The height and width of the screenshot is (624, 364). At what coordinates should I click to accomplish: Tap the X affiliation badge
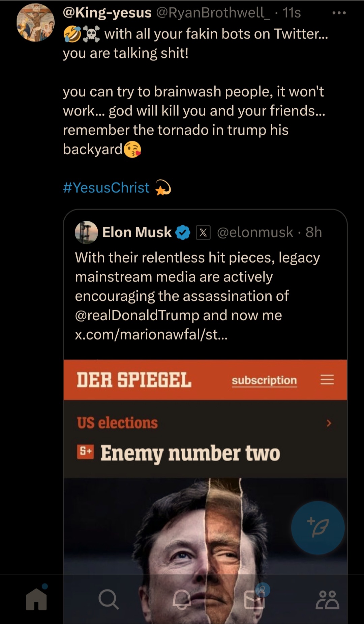[203, 233]
